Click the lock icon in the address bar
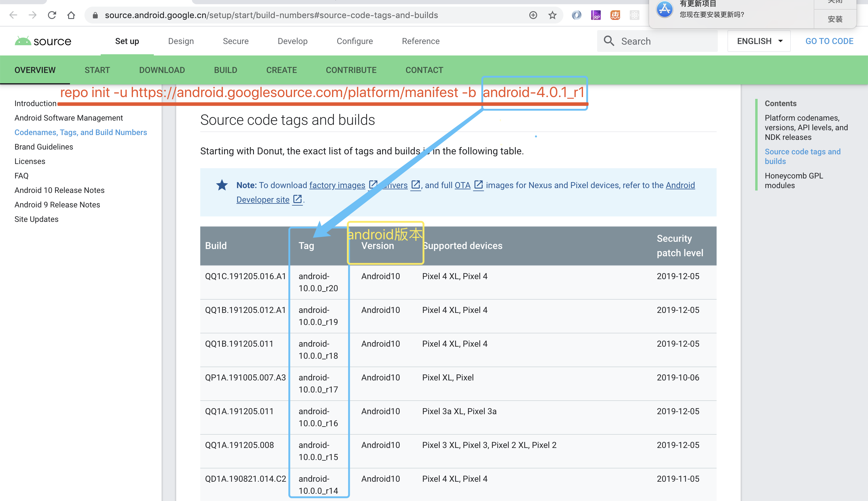This screenshot has width=868, height=501. (x=95, y=15)
